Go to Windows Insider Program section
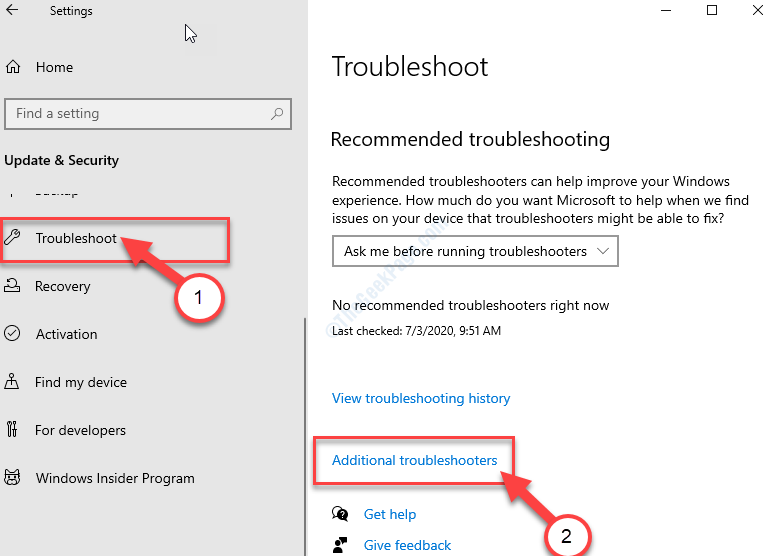 pos(115,478)
